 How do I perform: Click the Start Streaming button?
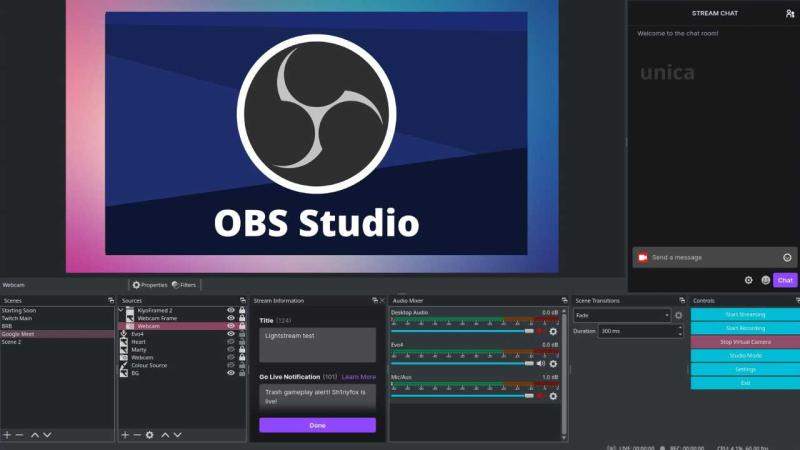pos(745,314)
